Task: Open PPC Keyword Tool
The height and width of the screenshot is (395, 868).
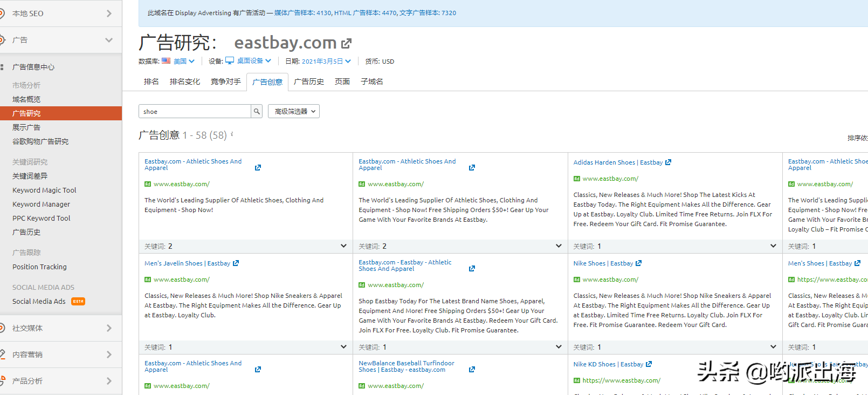Action: coord(42,218)
